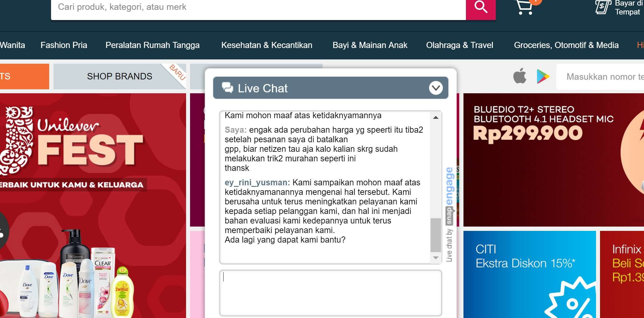
Task: Open Fashion Pria menu
Action: (64, 45)
